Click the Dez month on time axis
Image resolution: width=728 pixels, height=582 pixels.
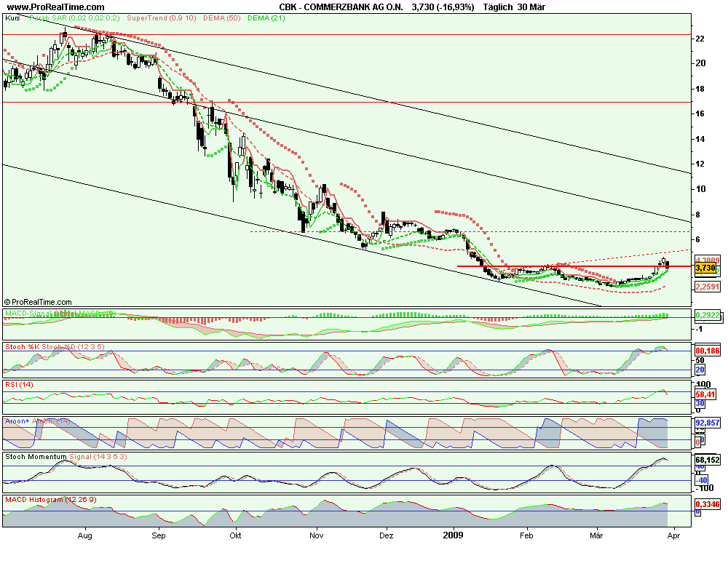pos(387,535)
